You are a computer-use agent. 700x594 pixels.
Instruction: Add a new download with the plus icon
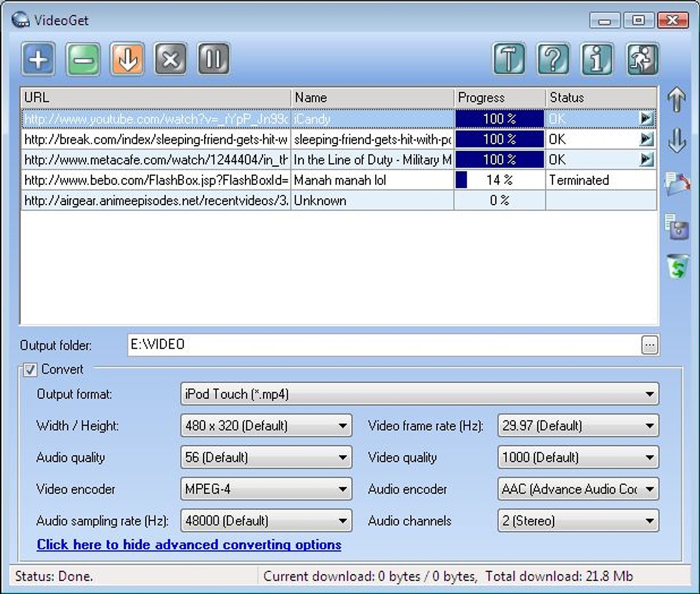click(x=37, y=58)
